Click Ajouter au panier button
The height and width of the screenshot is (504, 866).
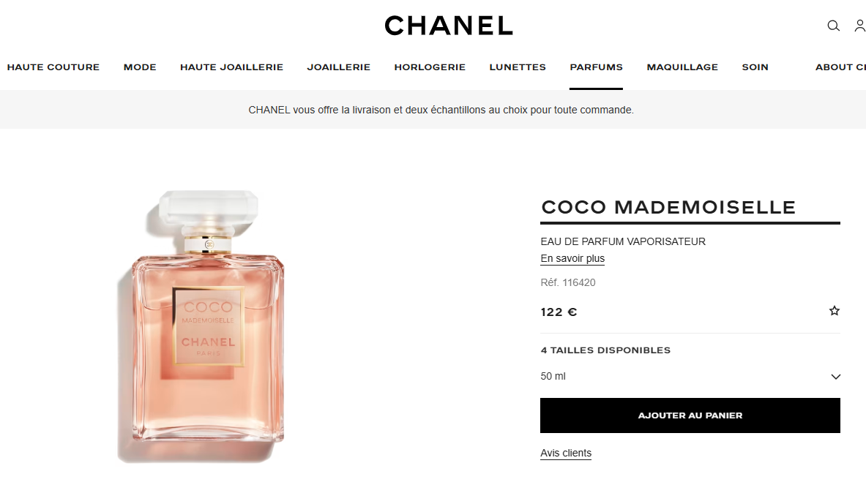tap(690, 415)
